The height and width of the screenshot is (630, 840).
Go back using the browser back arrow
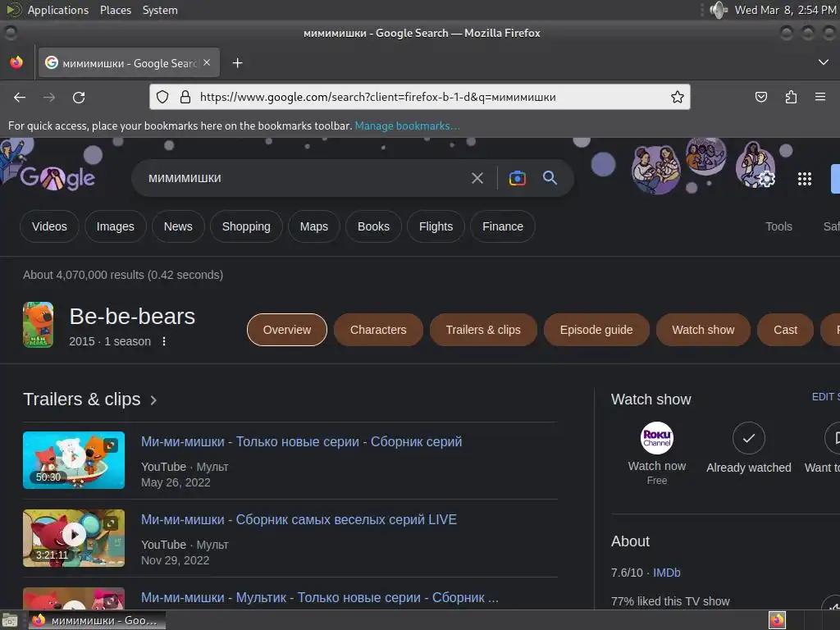pos(20,97)
